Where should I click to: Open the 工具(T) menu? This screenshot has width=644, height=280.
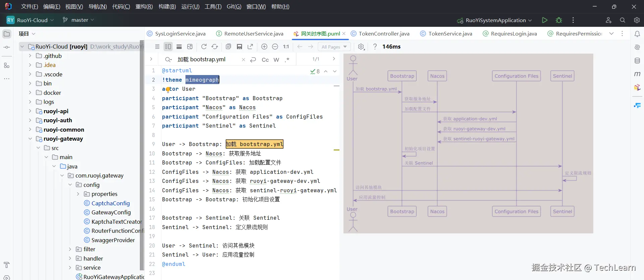pyautogui.click(x=213, y=7)
